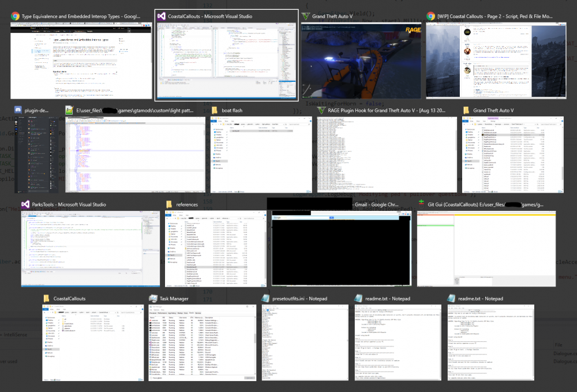Screen dimensions: 577x392
Task: Click the Visual Studio icon on ParksTools window
Action: (x=25, y=204)
